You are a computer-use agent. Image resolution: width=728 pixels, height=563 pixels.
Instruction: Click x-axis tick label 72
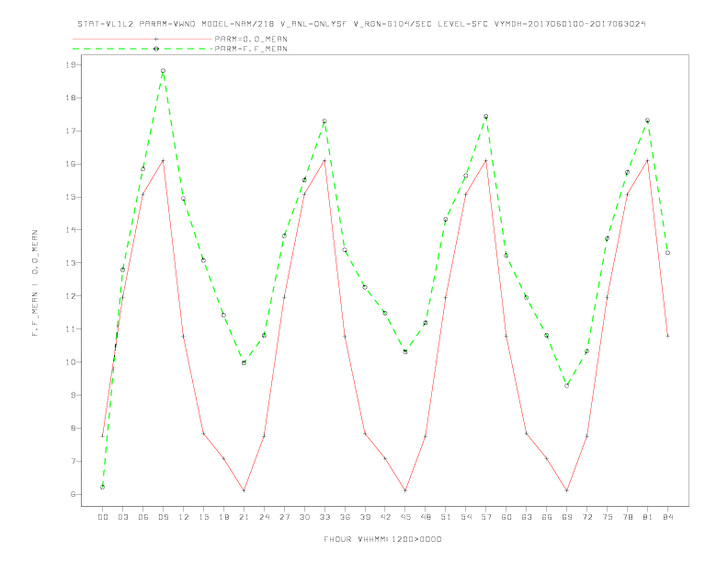(586, 517)
